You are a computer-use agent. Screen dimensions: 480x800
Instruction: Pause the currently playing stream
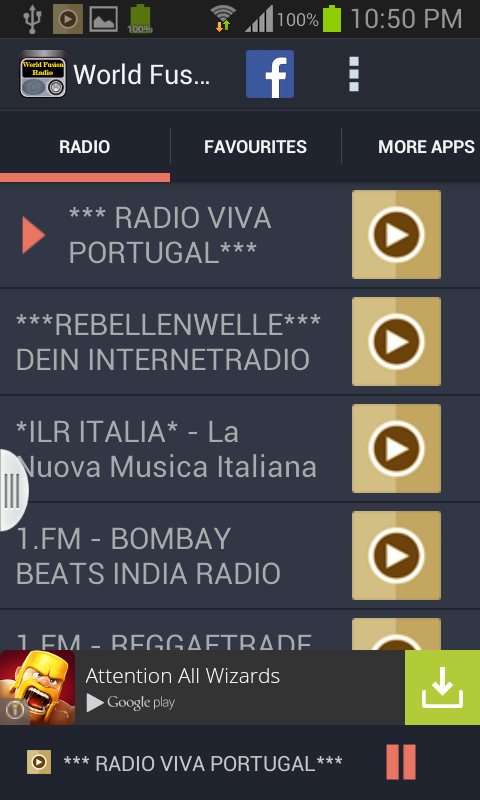coord(401,762)
